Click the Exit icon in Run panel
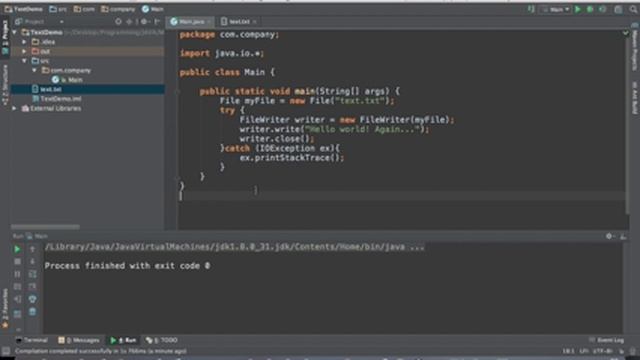The image size is (640, 360). point(17,299)
